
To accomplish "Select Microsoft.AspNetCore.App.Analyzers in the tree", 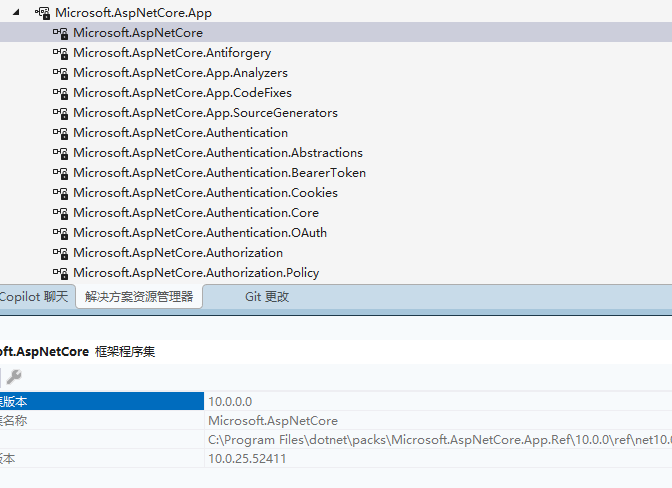I will (x=180, y=73).
